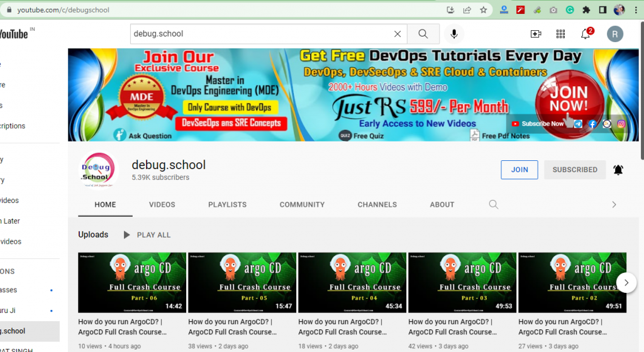Open the PLAYLISTS tab
This screenshot has height=352, width=644.
[227, 205]
